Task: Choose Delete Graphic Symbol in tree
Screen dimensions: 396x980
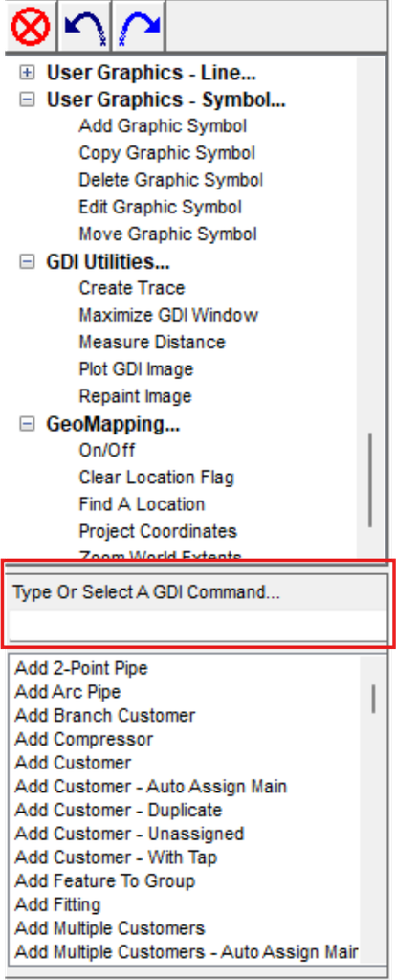Action: (x=170, y=180)
